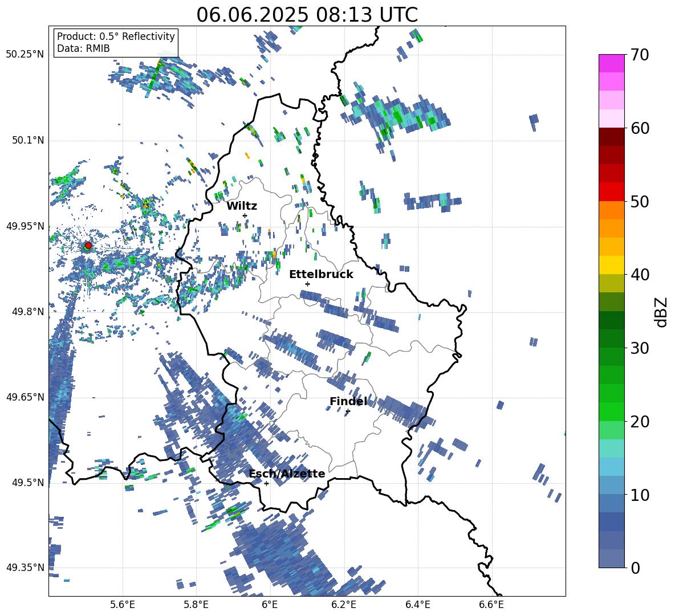Click the colorbar tick label 50
675x616 pixels.
(x=640, y=201)
